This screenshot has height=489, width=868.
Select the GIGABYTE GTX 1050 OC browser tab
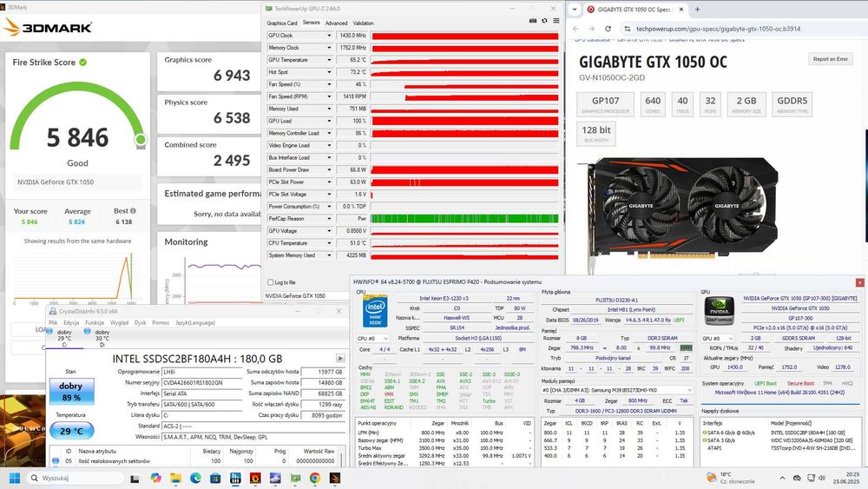click(x=635, y=10)
